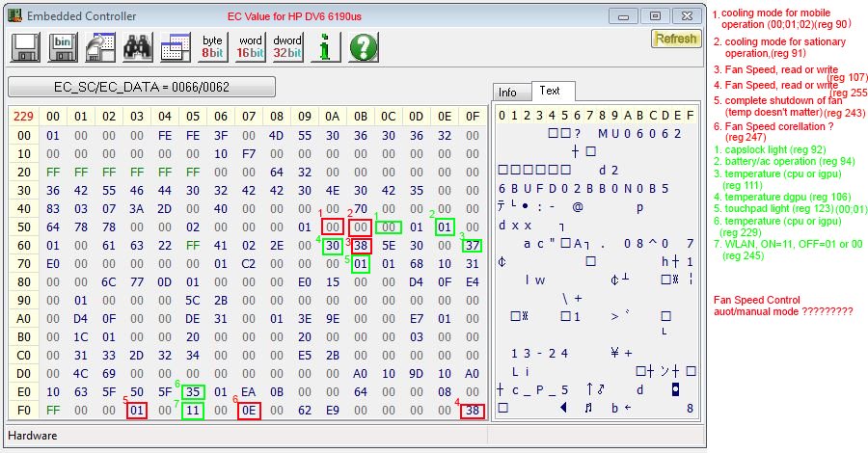
Task: Select cell 2D in row C0
Action: (137, 355)
